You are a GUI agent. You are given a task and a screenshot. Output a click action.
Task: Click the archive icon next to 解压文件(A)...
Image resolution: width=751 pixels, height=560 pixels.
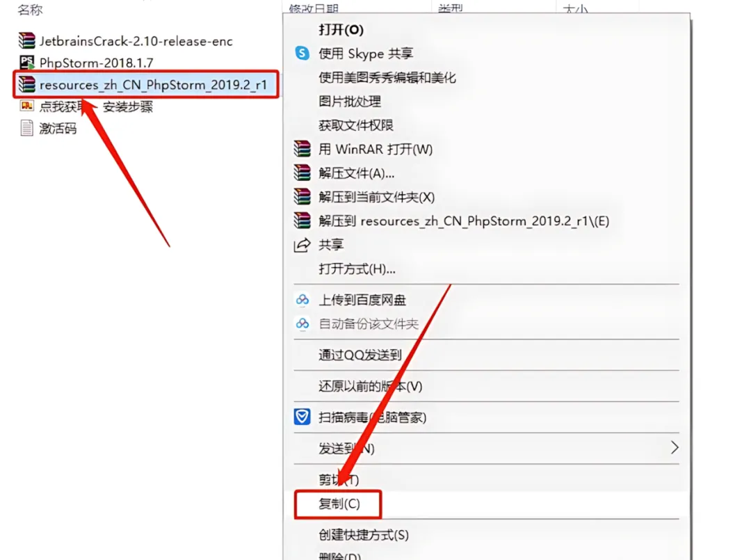point(302,173)
